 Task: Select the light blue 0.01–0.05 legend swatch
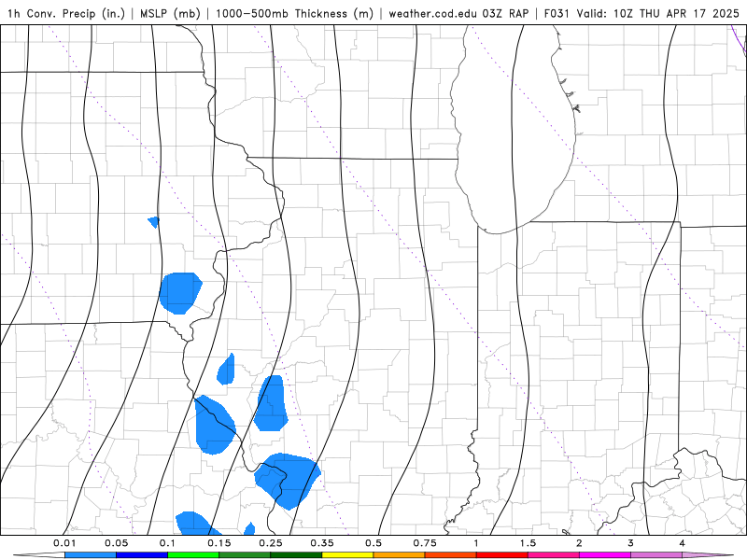91,555
